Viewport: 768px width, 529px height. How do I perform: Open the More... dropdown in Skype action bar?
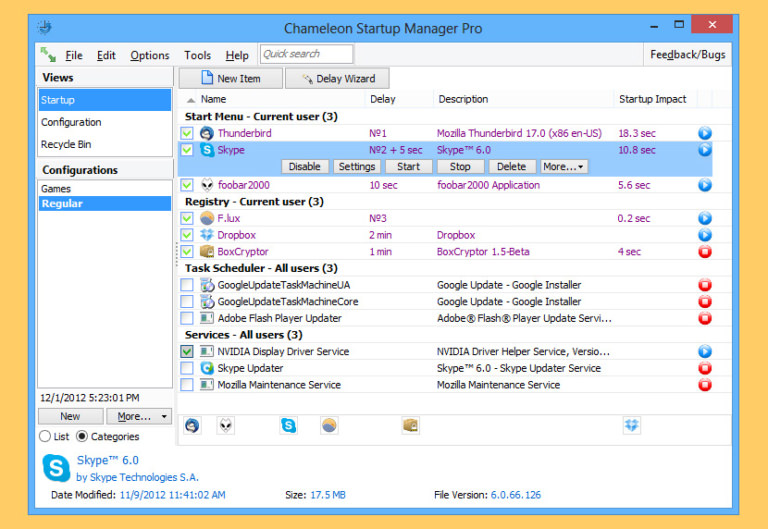tap(564, 167)
